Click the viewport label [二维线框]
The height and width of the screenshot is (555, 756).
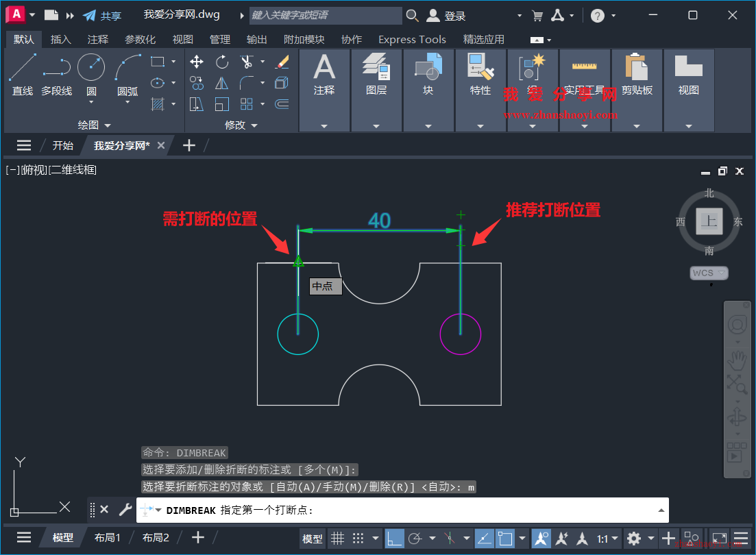click(73, 170)
